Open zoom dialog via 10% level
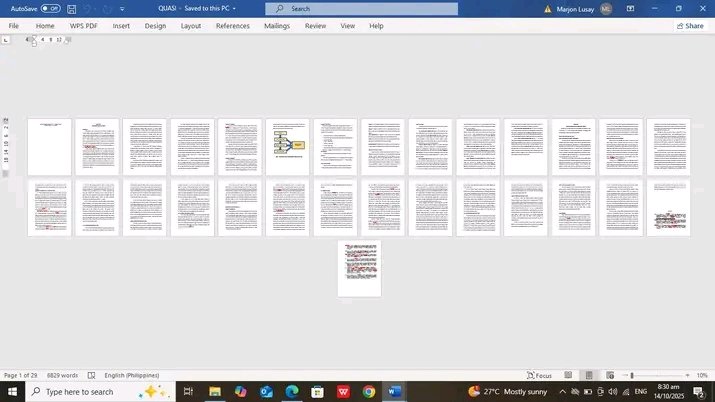This screenshot has height=402, width=715. (702, 375)
